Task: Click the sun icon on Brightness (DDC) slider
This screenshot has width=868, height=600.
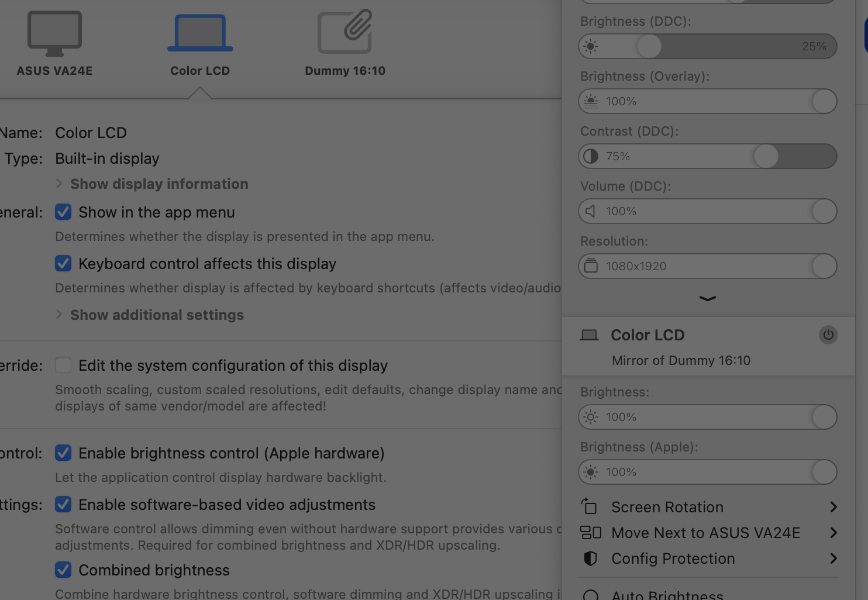Action: pyautogui.click(x=591, y=46)
